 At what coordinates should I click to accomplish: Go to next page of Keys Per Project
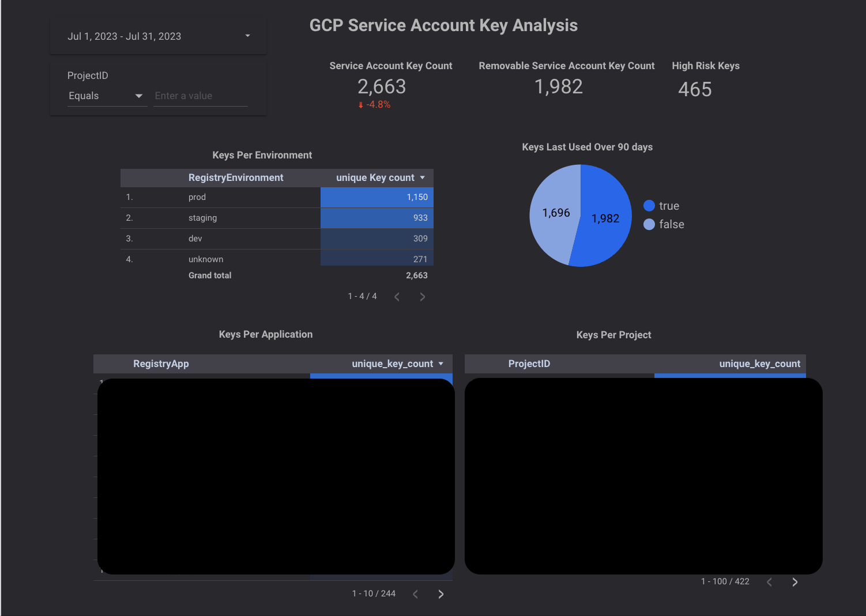click(795, 582)
